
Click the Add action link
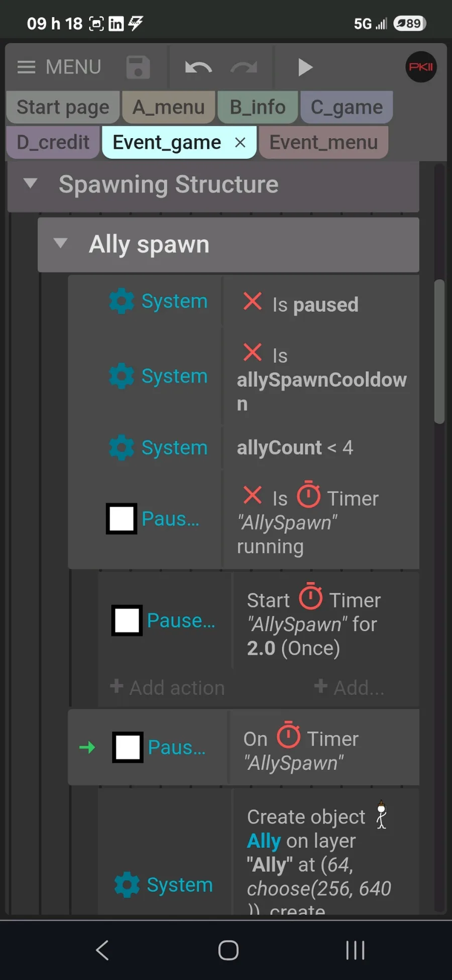167,688
